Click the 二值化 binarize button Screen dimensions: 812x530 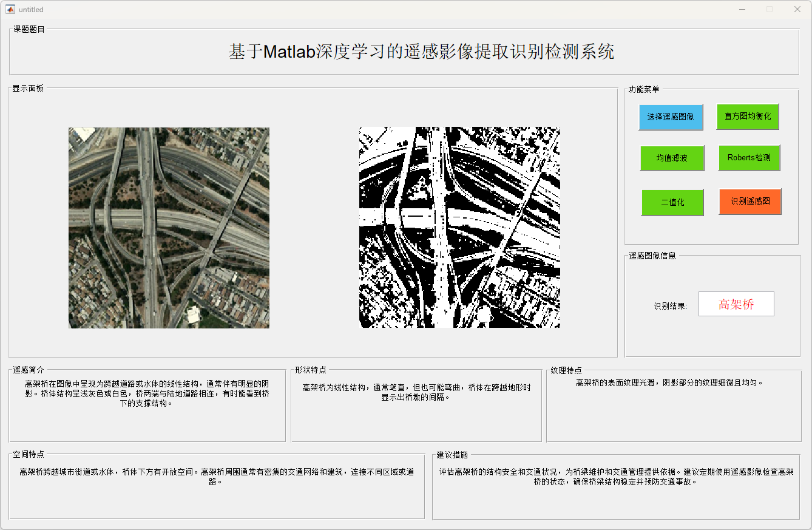(672, 202)
